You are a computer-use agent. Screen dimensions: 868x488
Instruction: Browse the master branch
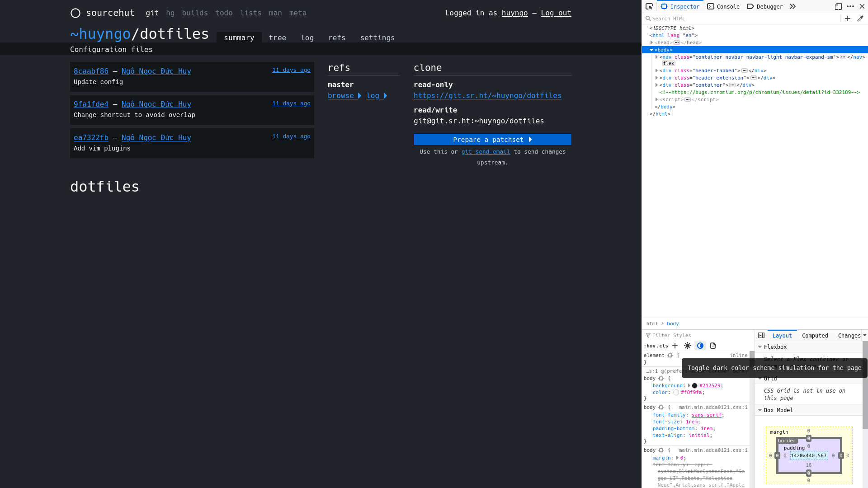pos(344,96)
